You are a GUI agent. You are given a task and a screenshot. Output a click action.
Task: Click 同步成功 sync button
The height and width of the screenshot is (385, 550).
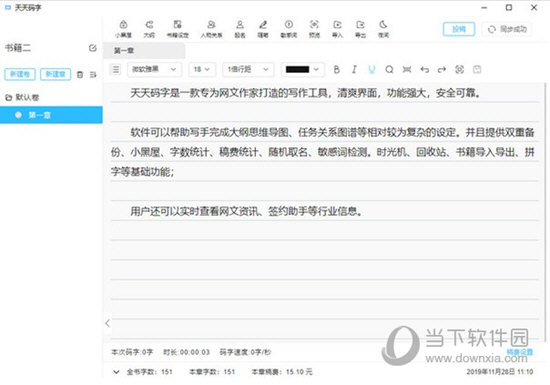click(507, 29)
